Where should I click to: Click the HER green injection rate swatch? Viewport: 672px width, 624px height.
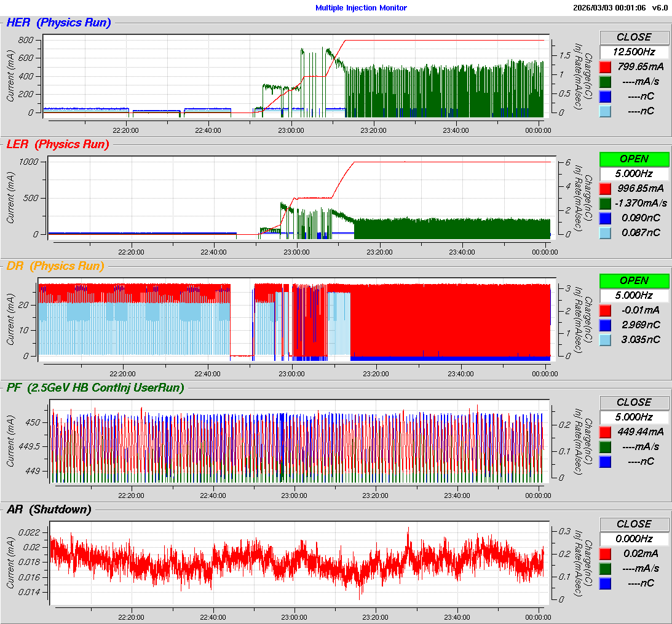(605, 81)
